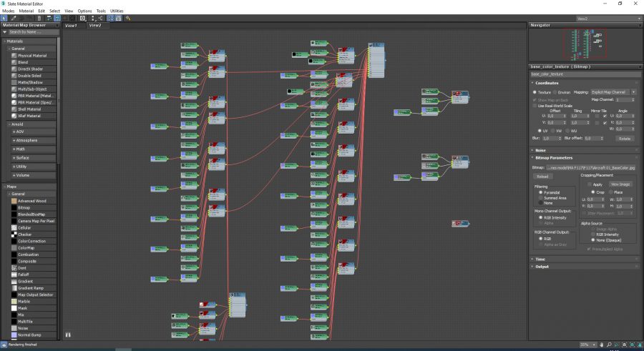The image size is (644, 351).
Task: Click the Reload bitmap button
Action: [x=542, y=177]
